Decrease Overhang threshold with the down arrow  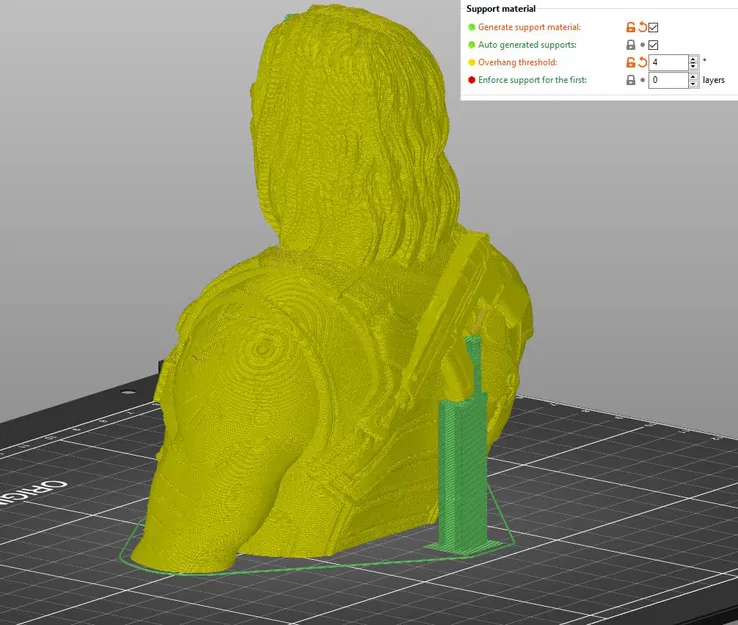[x=693, y=66]
